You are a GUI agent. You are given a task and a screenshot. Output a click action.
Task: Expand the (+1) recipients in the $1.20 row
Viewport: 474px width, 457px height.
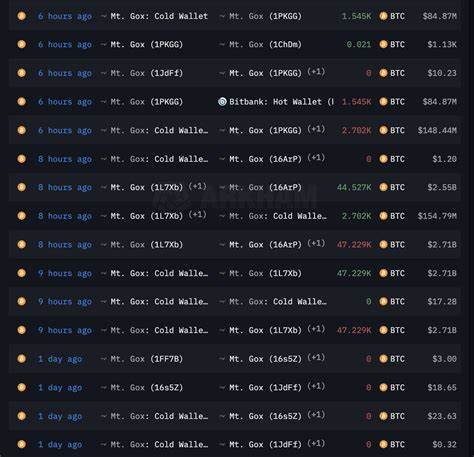click(316, 158)
